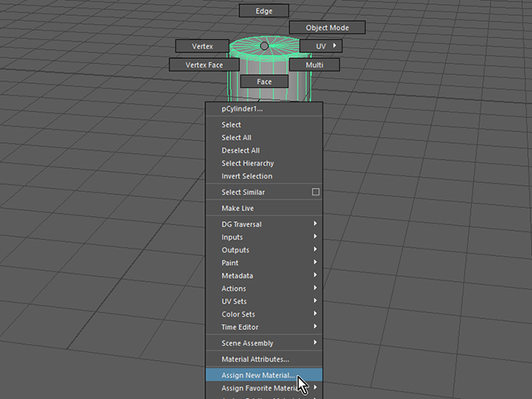Expand the Actions submenu

pos(264,288)
